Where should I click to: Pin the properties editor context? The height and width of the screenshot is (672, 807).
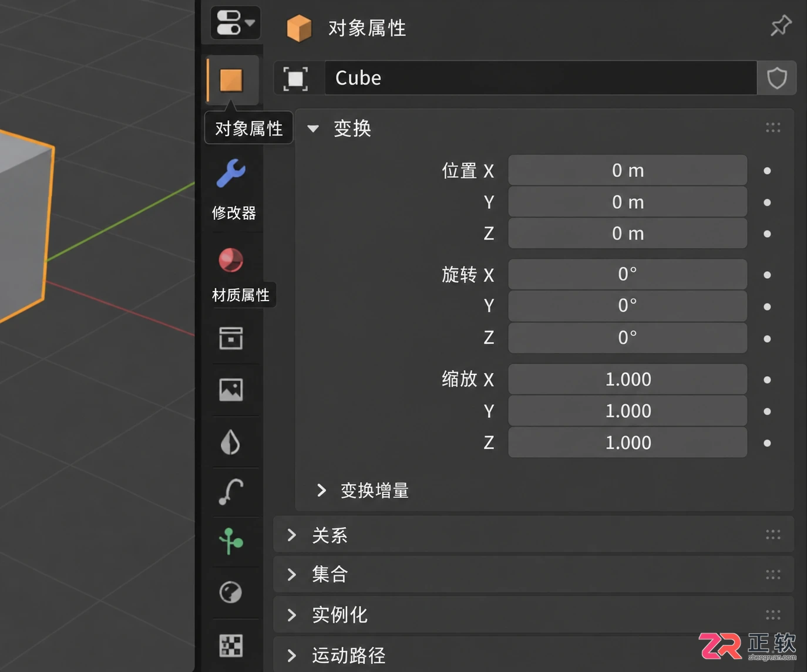coord(781,26)
